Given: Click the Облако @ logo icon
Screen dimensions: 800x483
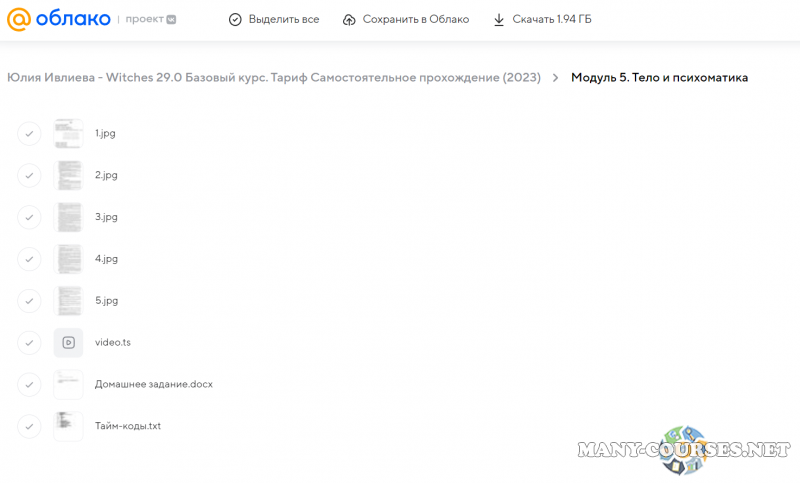Looking at the screenshot, I should point(20,19).
